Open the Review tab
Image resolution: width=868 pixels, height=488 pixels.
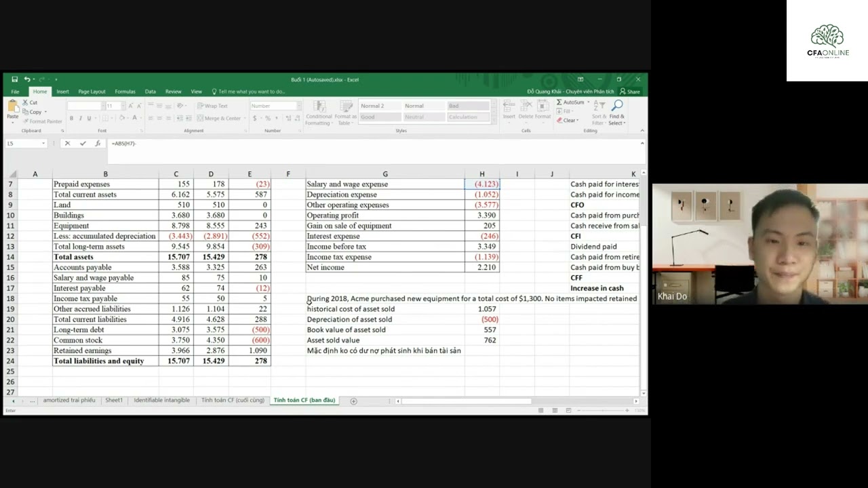point(173,91)
